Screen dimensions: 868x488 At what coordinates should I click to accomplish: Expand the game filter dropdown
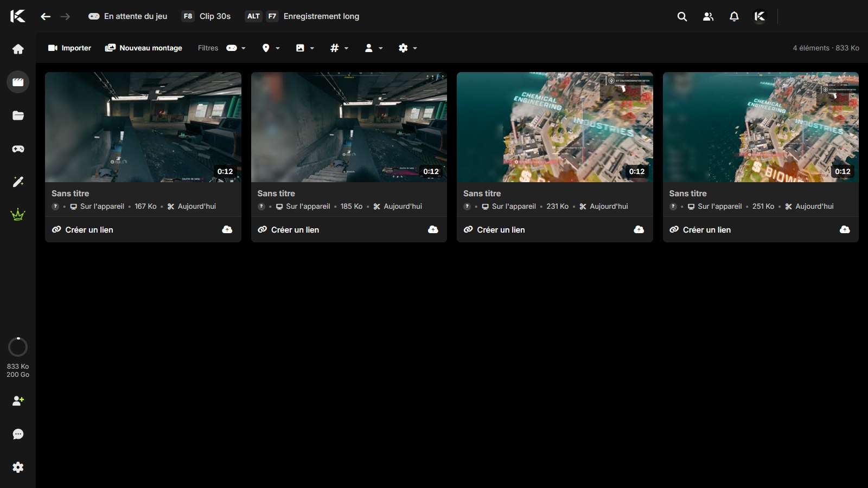click(236, 48)
